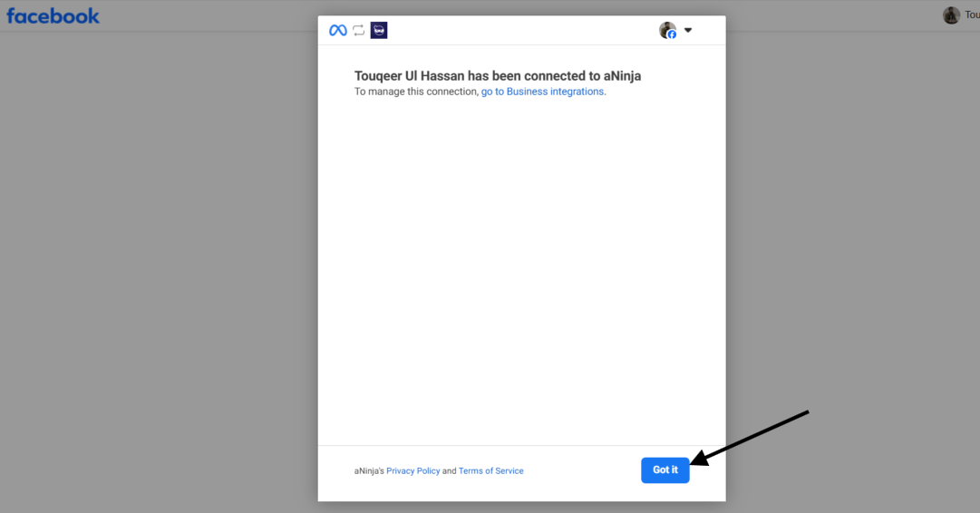Click the aNinja app icon in dialog header
The height and width of the screenshot is (513, 980).
(x=379, y=30)
